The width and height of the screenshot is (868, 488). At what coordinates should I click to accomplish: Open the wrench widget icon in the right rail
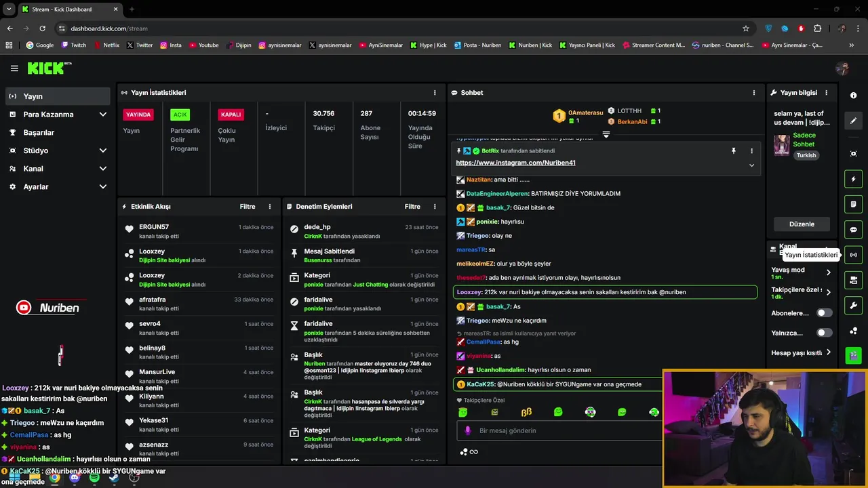[x=853, y=305]
